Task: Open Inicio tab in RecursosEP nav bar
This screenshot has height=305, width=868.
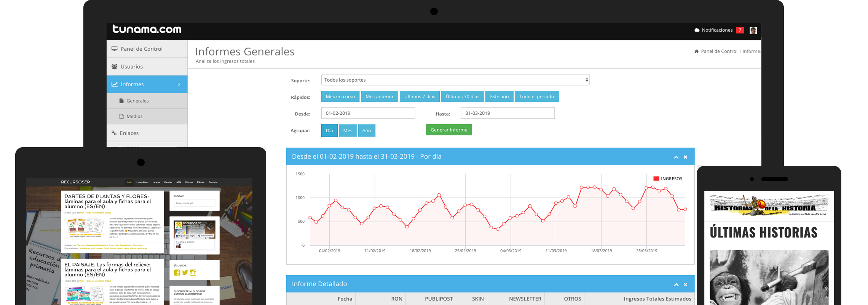Action: point(129,182)
